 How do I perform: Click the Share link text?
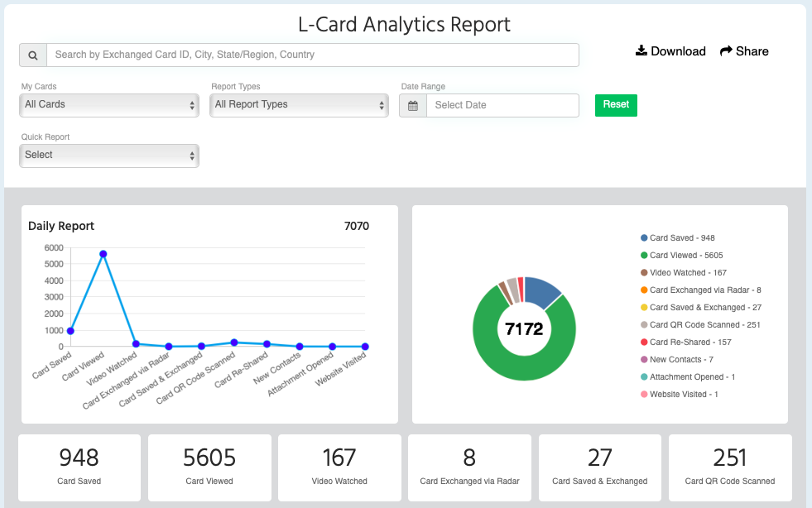click(752, 51)
